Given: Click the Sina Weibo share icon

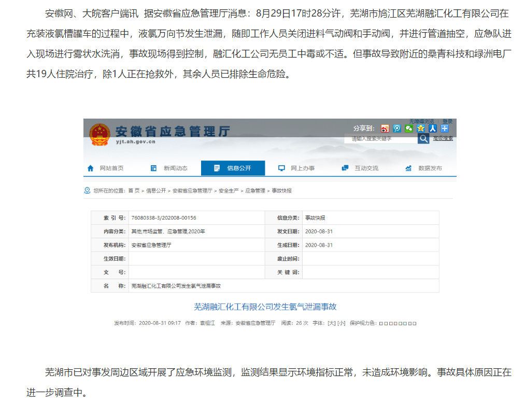Looking at the screenshot, I should tap(385, 128).
